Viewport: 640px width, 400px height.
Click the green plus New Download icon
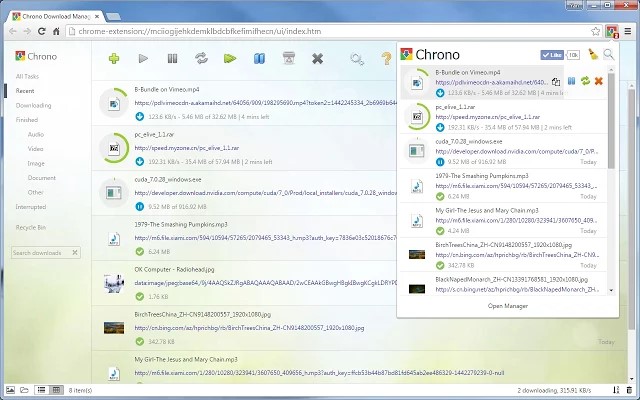coord(115,59)
